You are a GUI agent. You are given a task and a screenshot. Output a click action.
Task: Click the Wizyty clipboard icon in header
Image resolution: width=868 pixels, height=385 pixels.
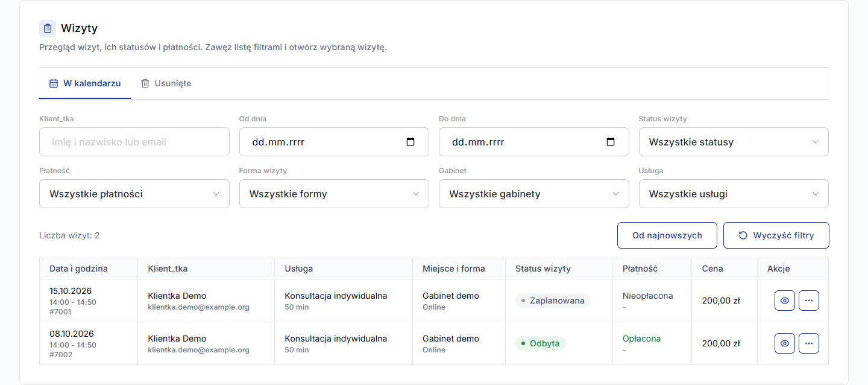click(48, 28)
